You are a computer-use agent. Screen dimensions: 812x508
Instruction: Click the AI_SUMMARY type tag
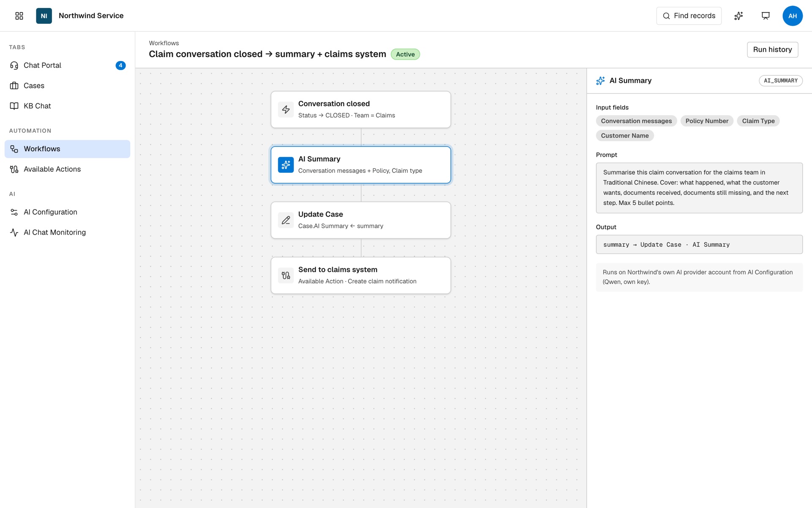click(x=781, y=80)
